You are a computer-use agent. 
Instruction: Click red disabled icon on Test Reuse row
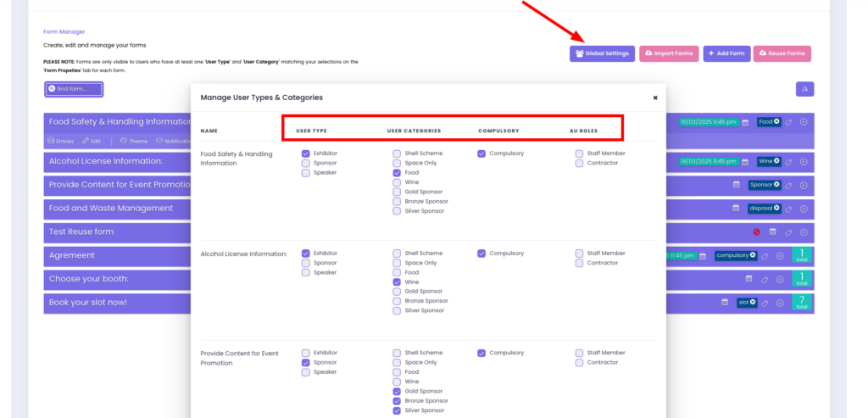pyautogui.click(x=756, y=231)
